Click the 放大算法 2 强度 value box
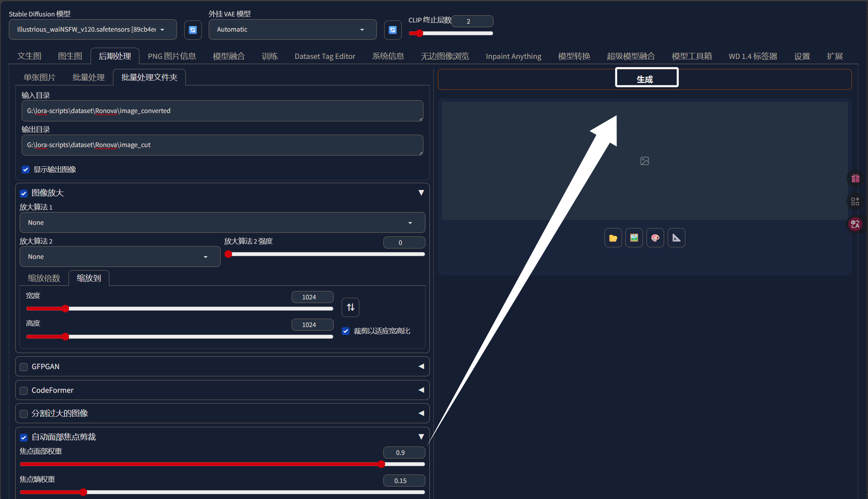 [x=404, y=242]
